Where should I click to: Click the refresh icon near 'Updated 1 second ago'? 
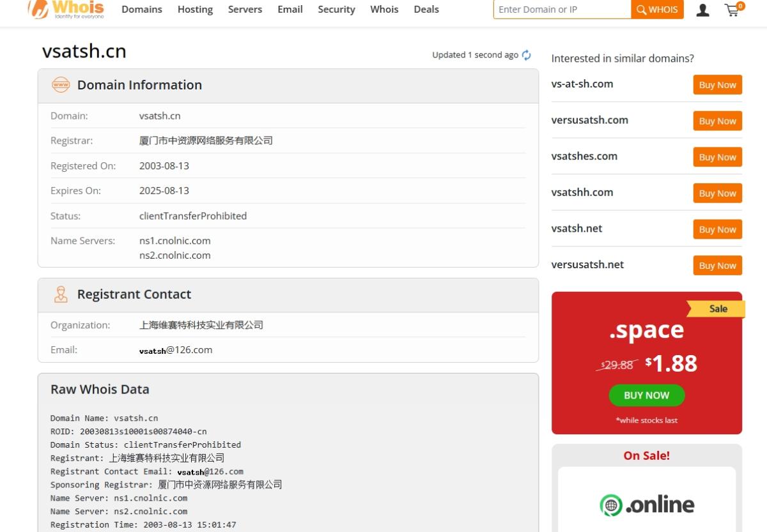click(526, 55)
